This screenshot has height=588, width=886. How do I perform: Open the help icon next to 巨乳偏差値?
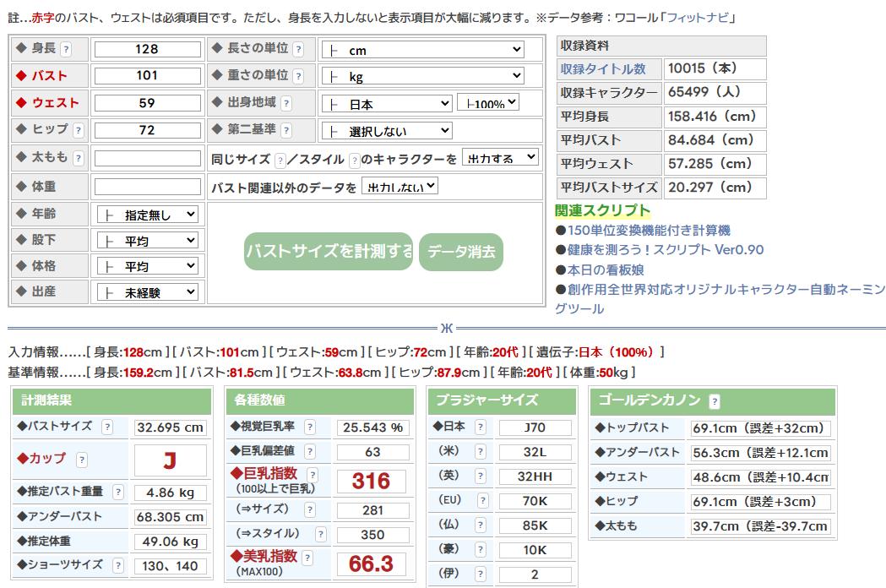[x=309, y=452]
